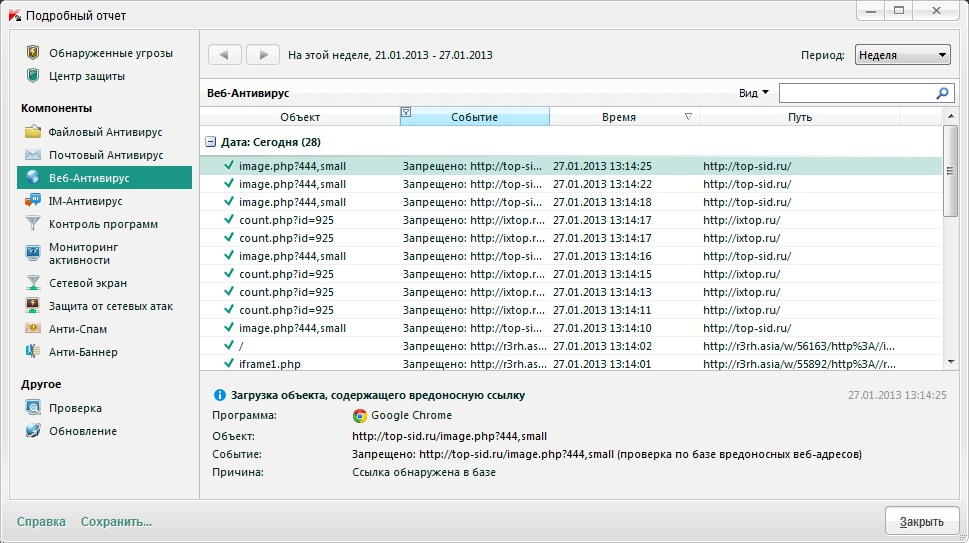Click the search magnifier icon
The image size is (969, 543).
tap(941, 93)
